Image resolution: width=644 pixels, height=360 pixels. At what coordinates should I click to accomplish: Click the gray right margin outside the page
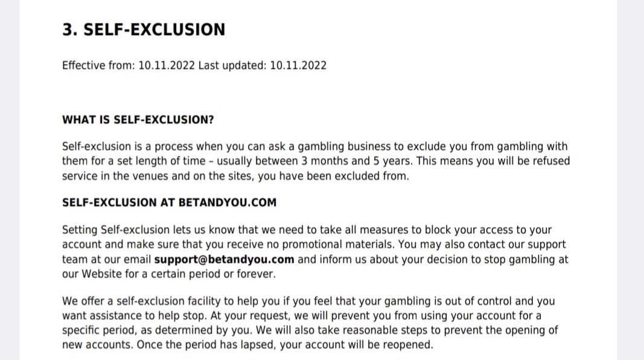(x=631, y=180)
